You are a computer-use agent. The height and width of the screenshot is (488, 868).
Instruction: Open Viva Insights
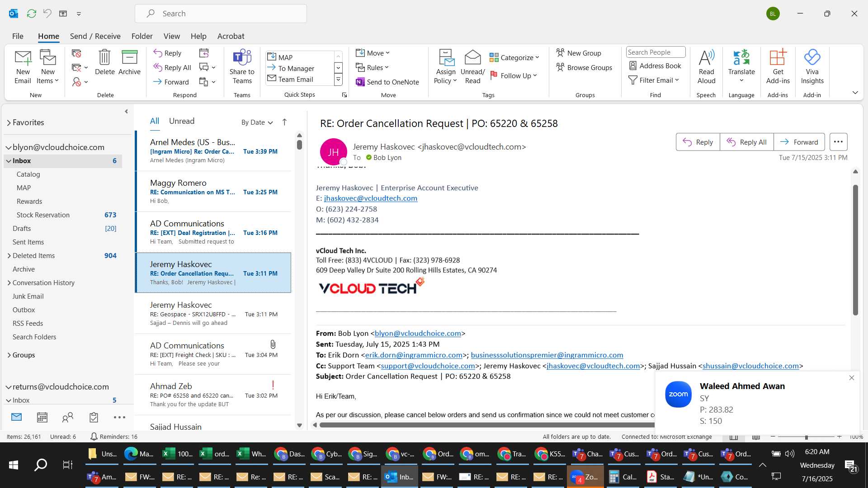[x=812, y=67]
